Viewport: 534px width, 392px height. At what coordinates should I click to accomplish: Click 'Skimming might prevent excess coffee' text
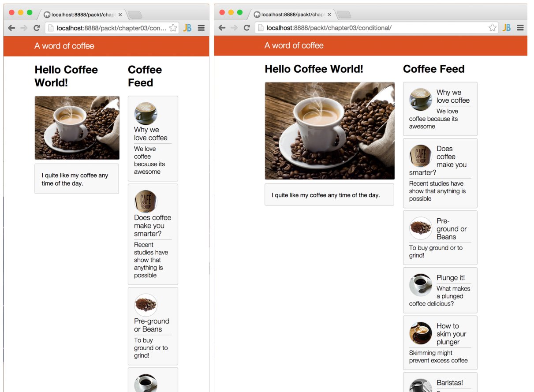(x=438, y=357)
